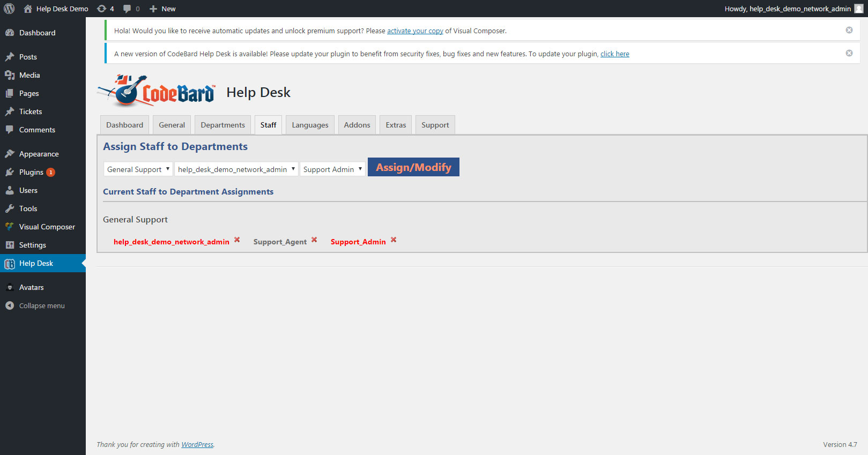Dismiss the Visual Composer activation notice
The height and width of the screenshot is (455, 868).
[x=849, y=30]
